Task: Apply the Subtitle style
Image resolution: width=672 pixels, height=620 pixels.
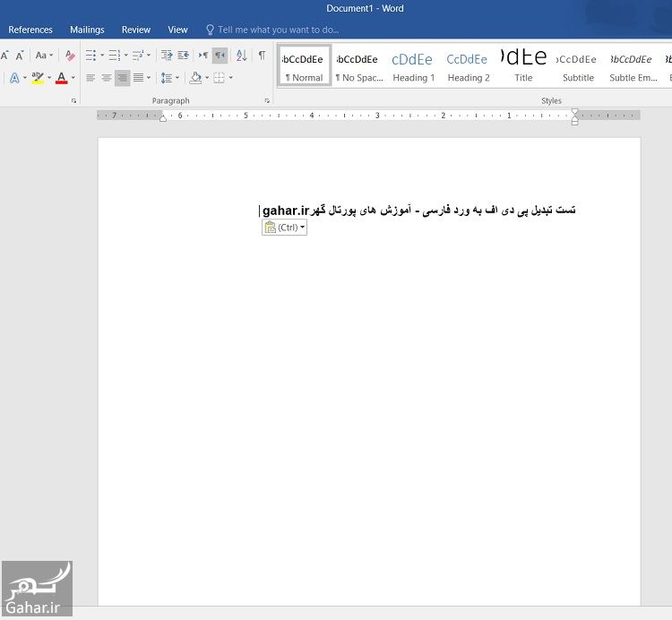Action: point(578,65)
